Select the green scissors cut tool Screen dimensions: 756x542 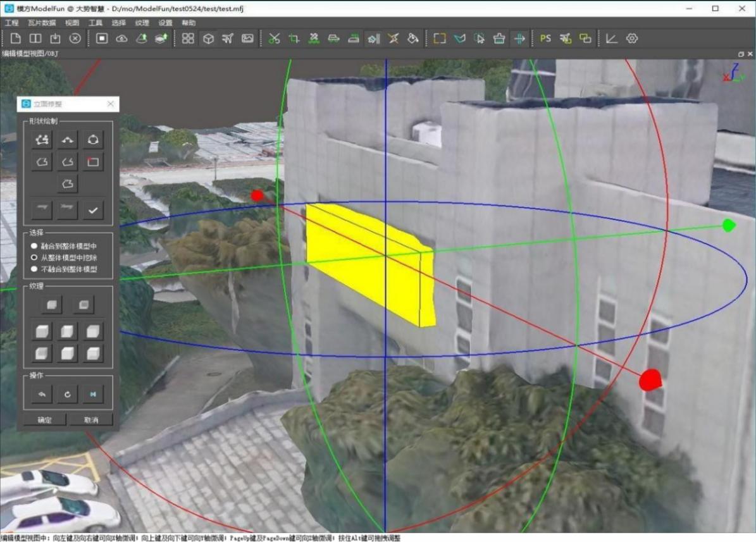tap(275, 39)
